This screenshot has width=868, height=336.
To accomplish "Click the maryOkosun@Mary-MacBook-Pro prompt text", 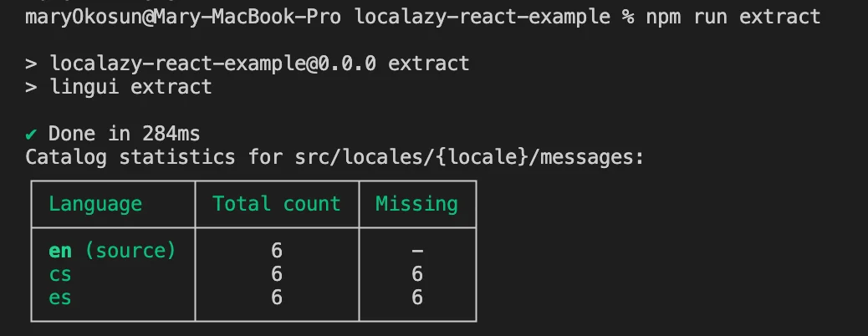I will click(x=183, y=17).
